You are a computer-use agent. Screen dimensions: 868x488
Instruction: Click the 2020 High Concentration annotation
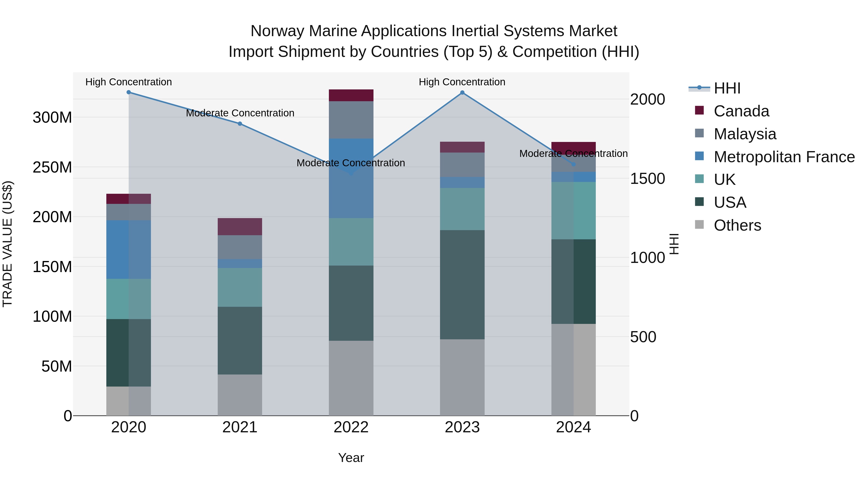point(129,82)
